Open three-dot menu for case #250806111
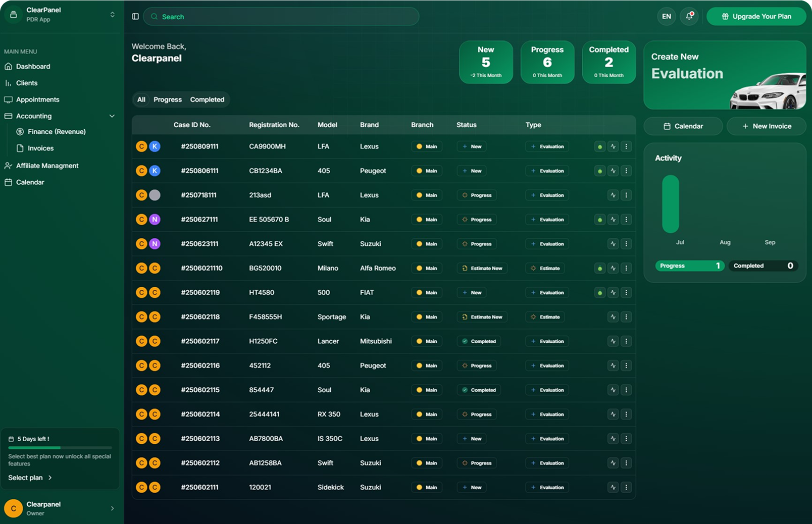 coord(626,171)
